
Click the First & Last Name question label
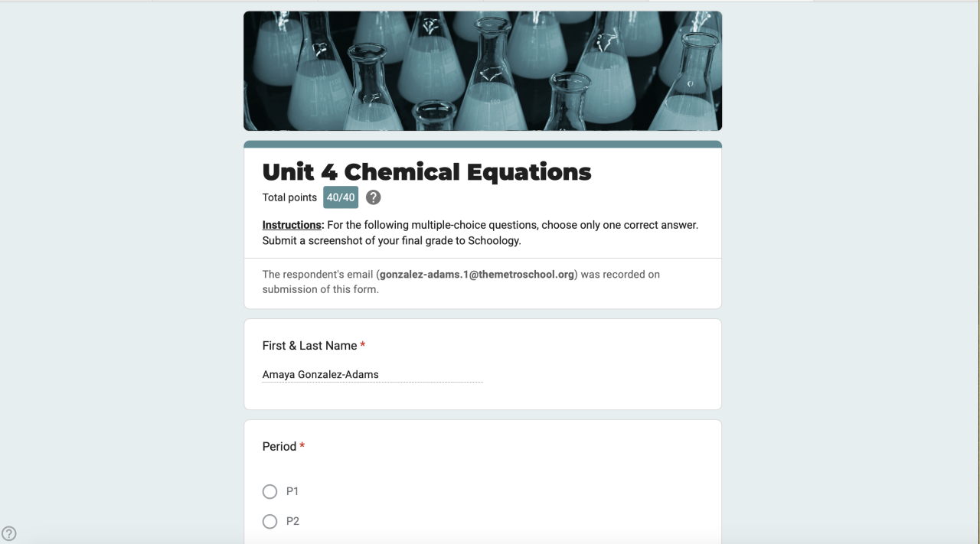click(309, 346)
